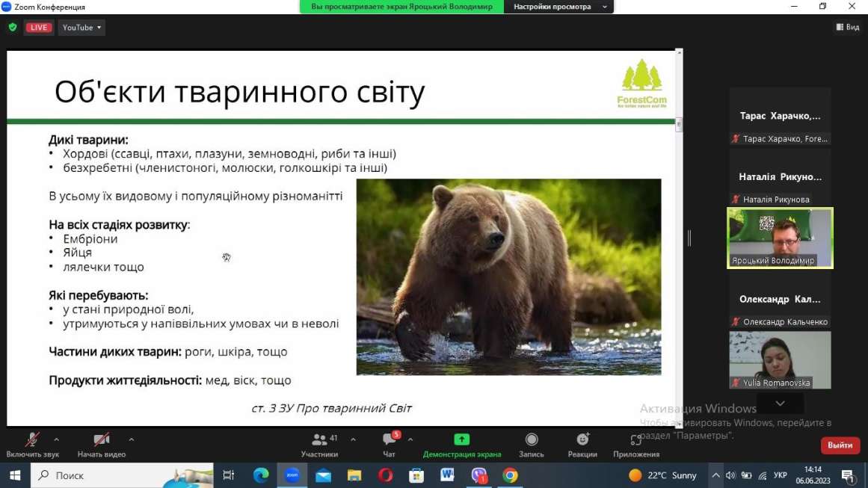Image resolution: width=868 pixels, height=488 pixels.
Task: Open video options arrow beside camera
Action: point(131,440)
